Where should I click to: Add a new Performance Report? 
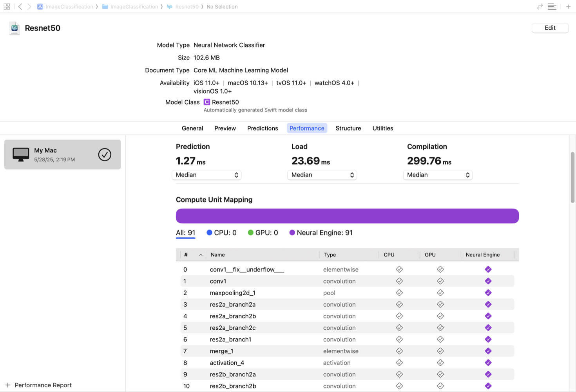tap(38, 385)
